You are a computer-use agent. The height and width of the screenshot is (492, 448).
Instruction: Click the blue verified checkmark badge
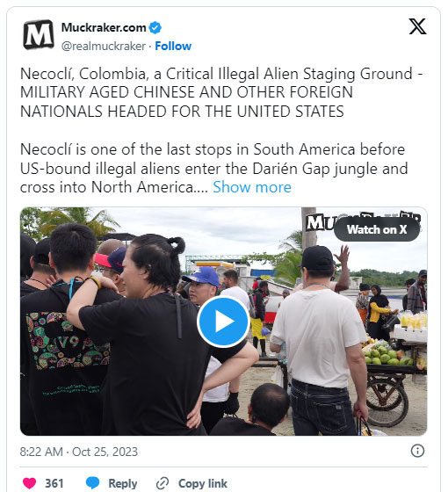point(155,27)
